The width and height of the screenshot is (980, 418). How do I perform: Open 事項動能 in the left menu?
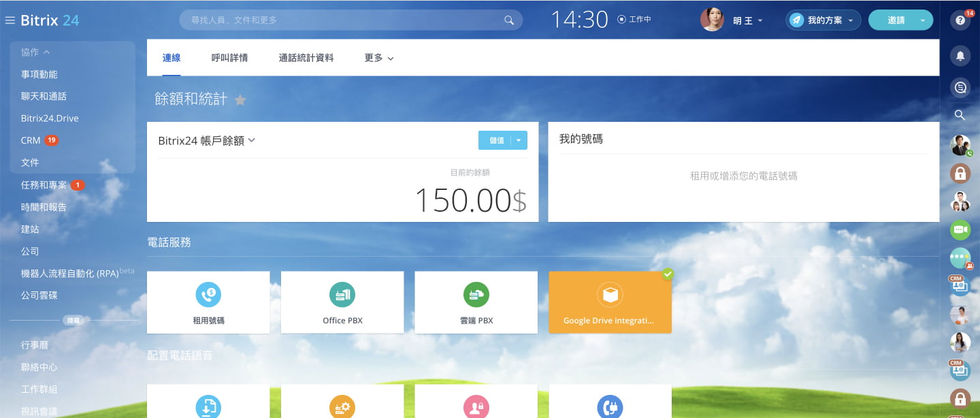(39, 74)
